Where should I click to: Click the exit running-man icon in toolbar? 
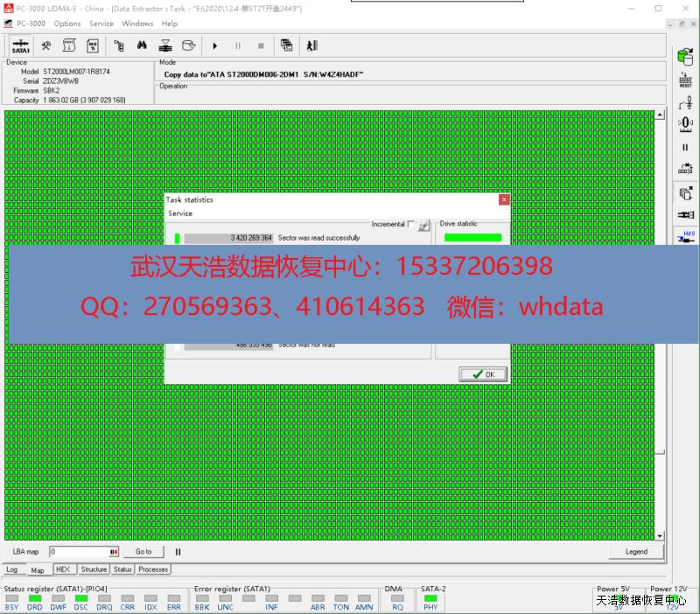(311, 45)
